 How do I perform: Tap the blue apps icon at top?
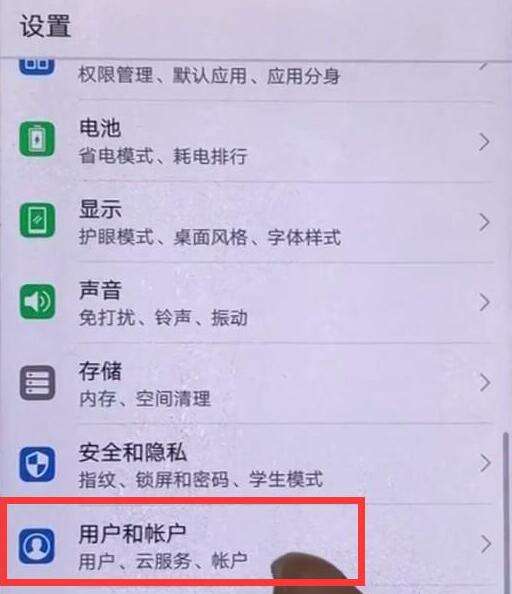[x=36, y=66]
